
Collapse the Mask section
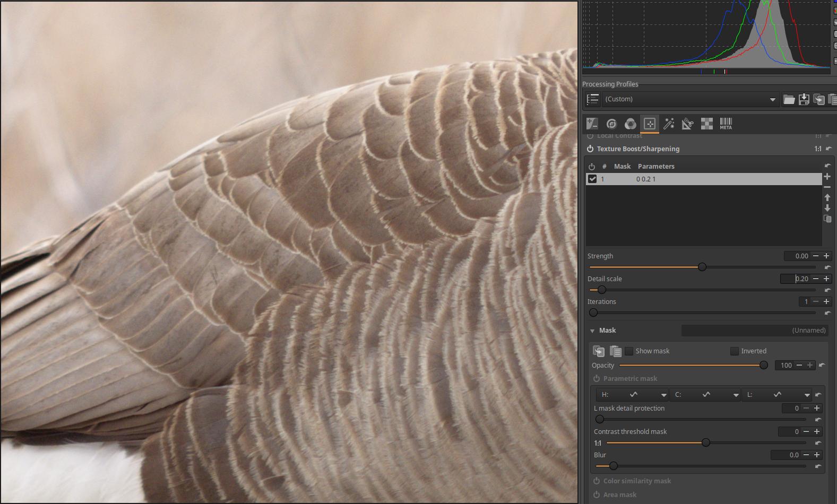tap(592, 331)
